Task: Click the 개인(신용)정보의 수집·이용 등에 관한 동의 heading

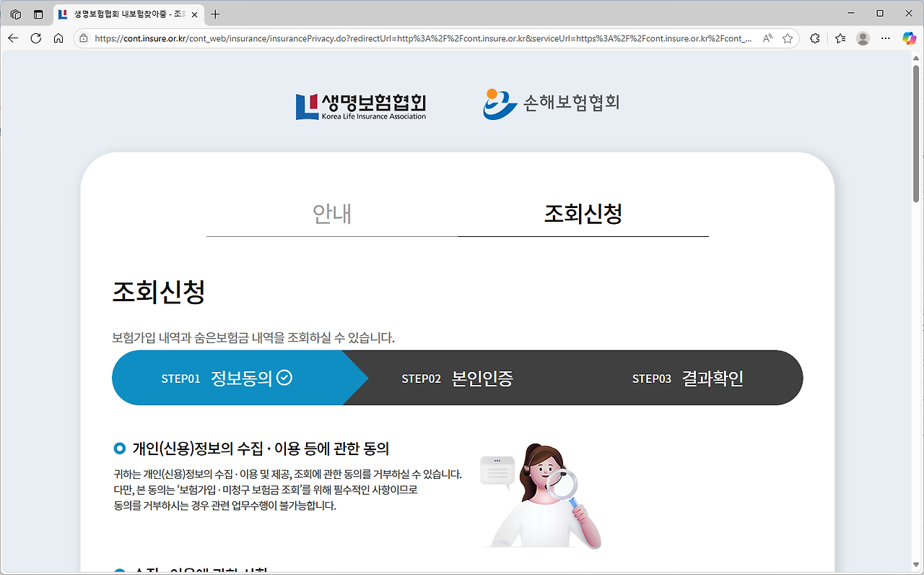Action: coord(261,449)
